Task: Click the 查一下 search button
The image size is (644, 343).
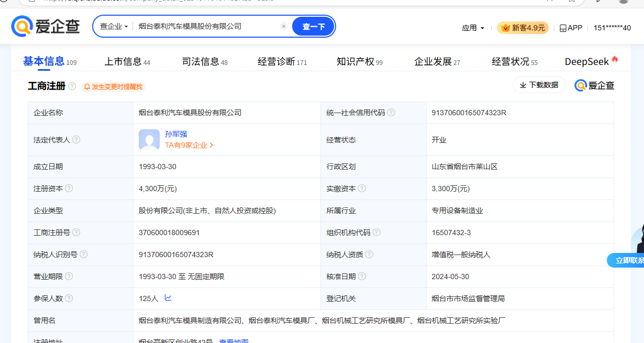Action: click(x=313, y=26)
